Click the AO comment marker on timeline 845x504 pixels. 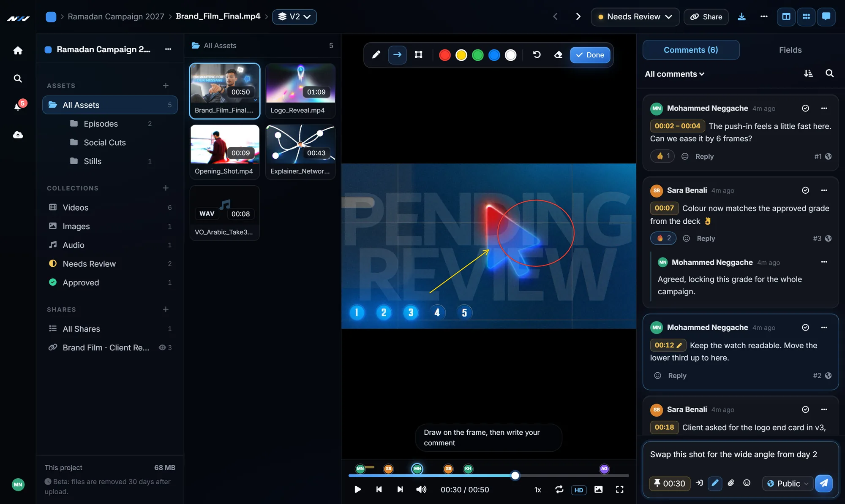pos(604,469)
